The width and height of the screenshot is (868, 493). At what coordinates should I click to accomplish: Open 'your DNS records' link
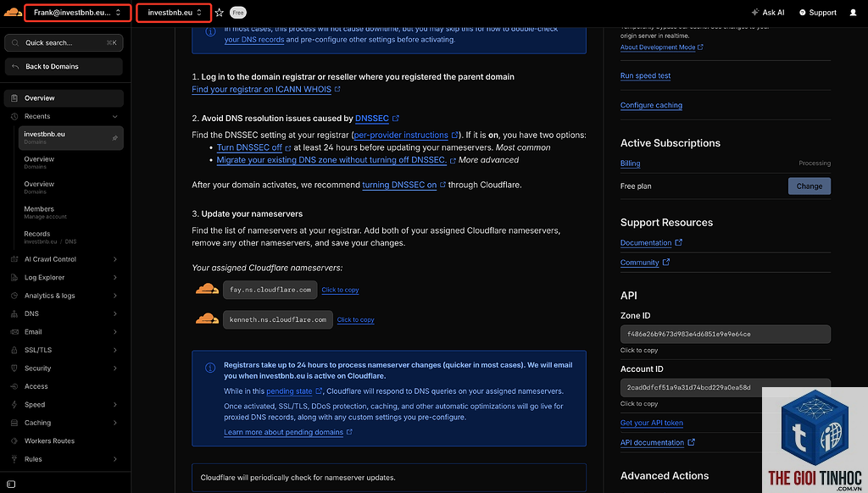(x=254, y=40)
